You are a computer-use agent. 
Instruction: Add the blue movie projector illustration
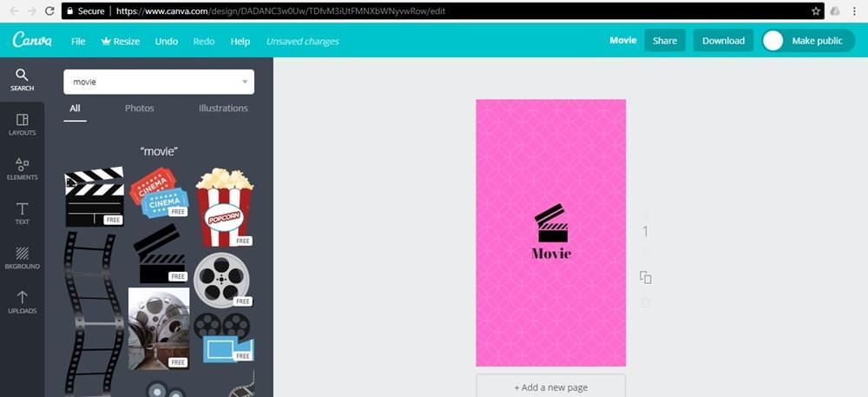pos(224,337)
